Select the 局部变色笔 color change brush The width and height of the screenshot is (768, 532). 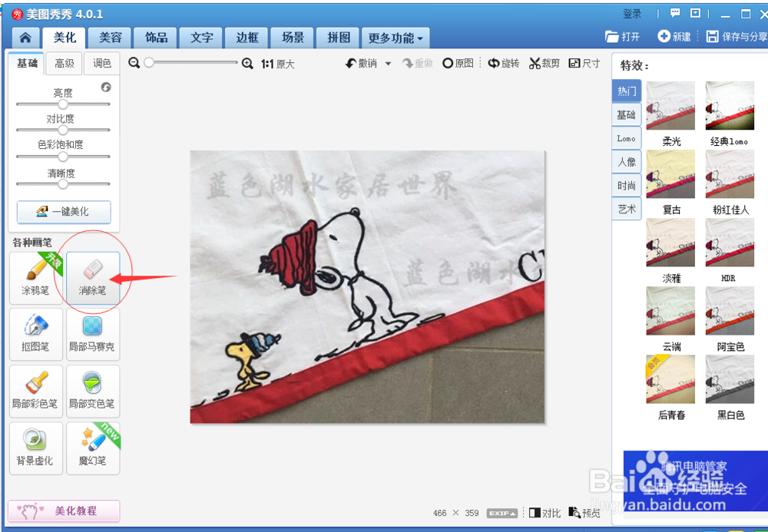click(x=93, y=392)
